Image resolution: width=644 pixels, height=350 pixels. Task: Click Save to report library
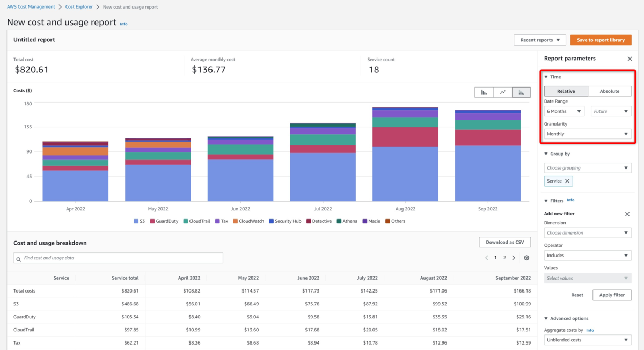[601, 40]
